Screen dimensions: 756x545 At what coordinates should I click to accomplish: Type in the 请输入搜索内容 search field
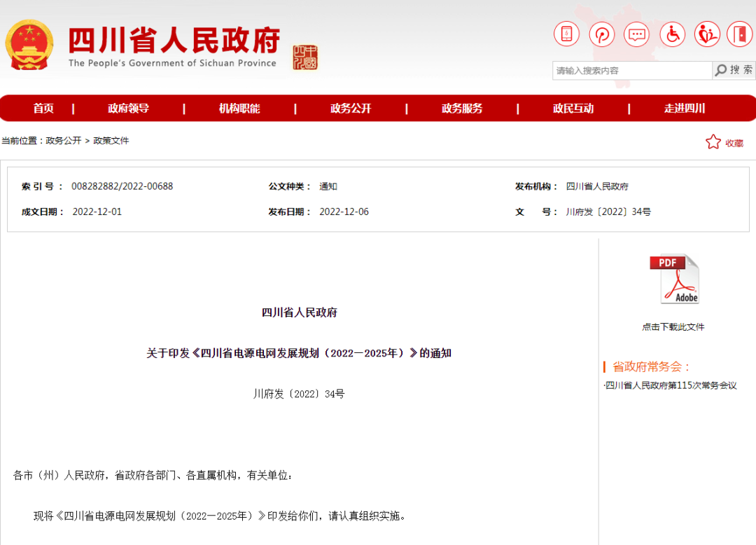631,71
